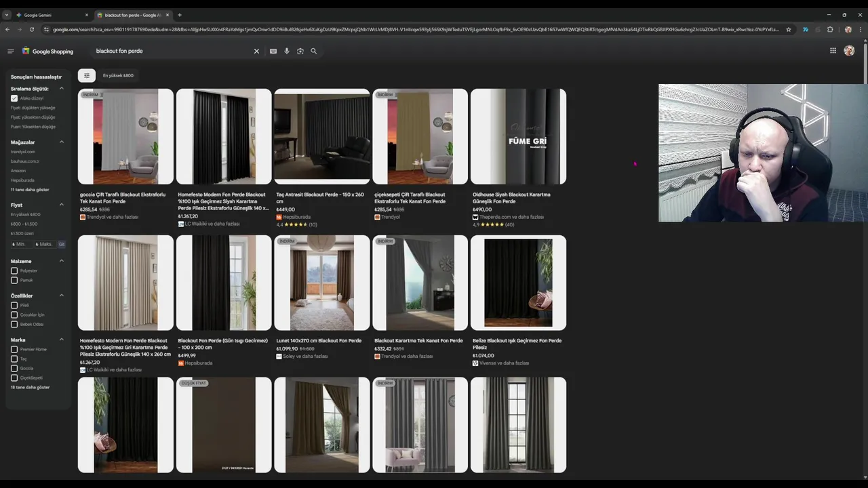This screenshot has width=868, height=488.
Task: Collapse the Özellikler section
Action: [62, 296]
